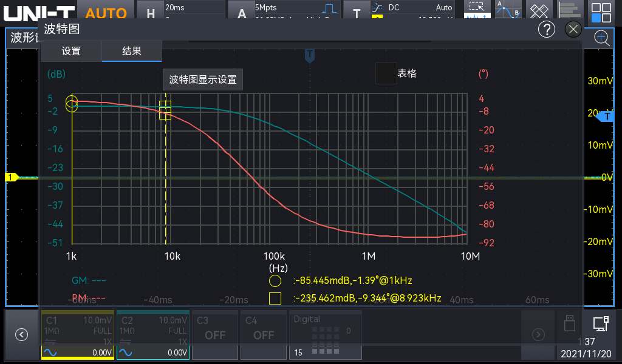
Task: Switch to the 设置 tab
Action: click(x=71, y=52)
